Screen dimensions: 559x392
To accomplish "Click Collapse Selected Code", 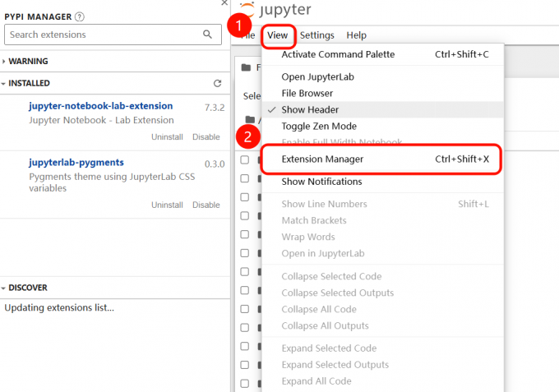I will 383,277.
